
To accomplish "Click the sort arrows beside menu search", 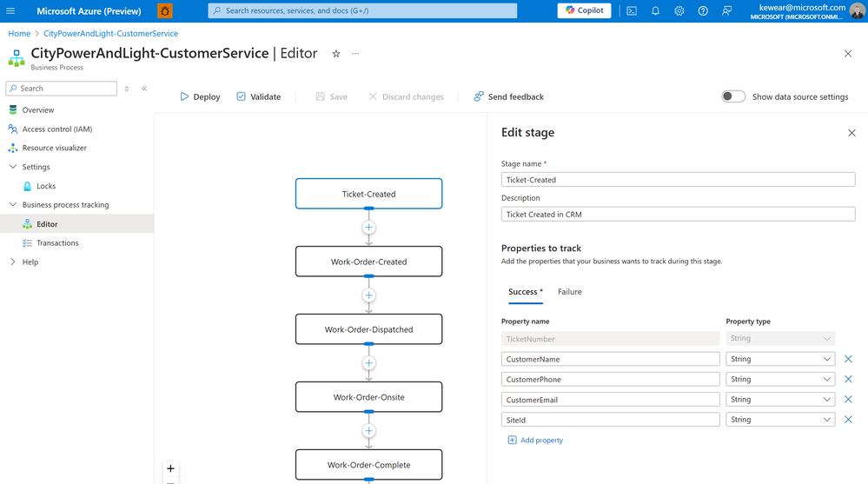I will (x=127, y=89).
